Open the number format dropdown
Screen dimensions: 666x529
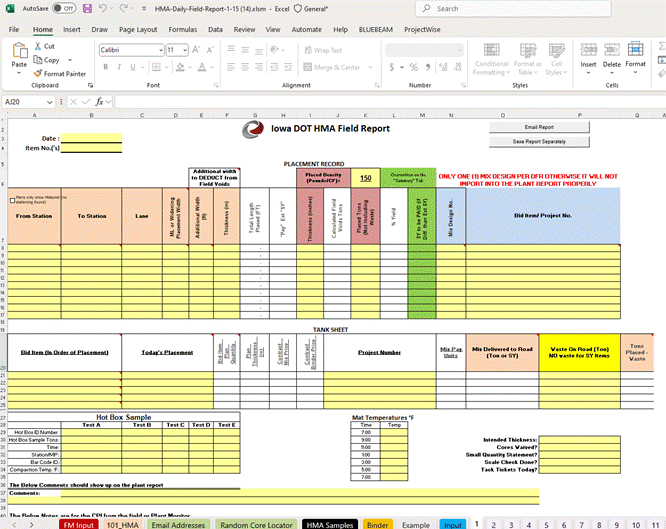(460, 51)
